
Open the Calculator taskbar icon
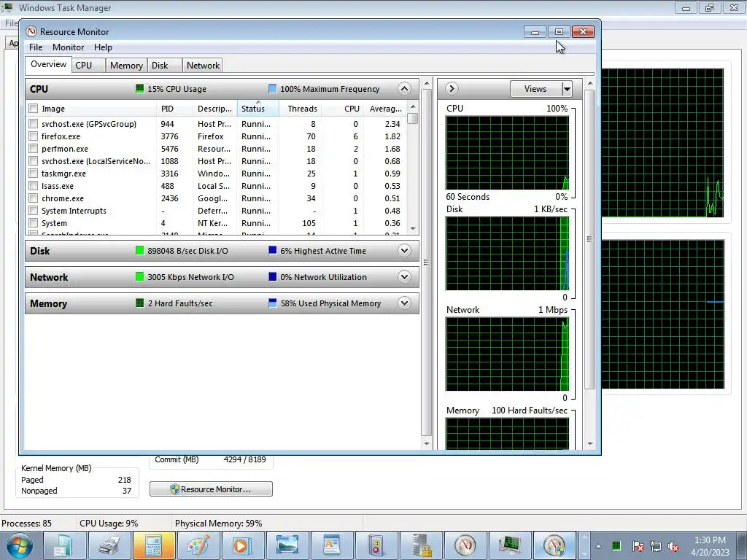pos(153,545)
